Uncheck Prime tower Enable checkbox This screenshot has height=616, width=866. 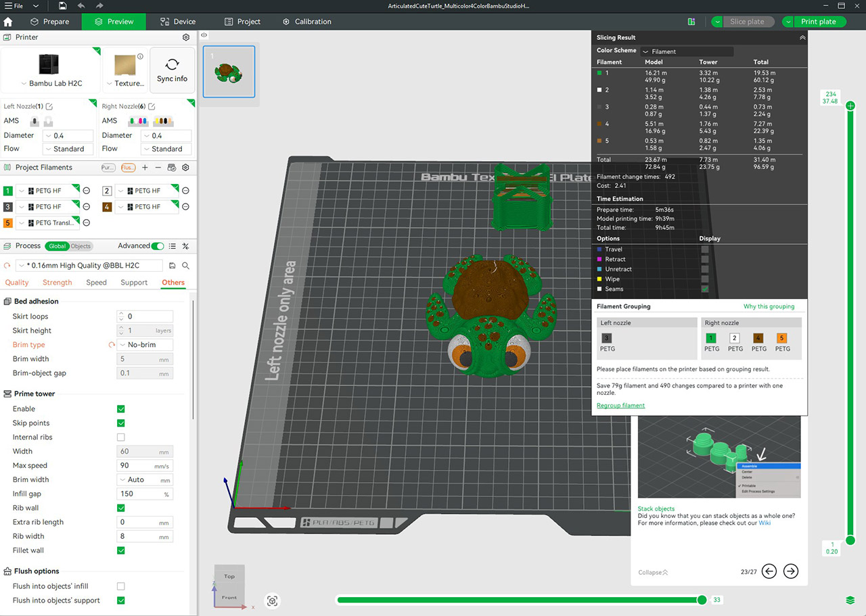[121, 409]
